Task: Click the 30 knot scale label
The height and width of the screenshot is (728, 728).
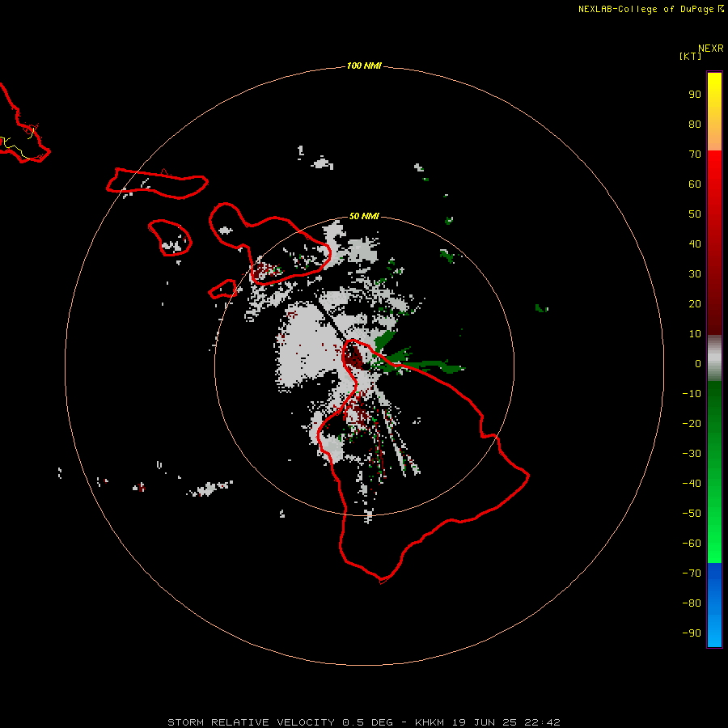Action: pos(695,274)
